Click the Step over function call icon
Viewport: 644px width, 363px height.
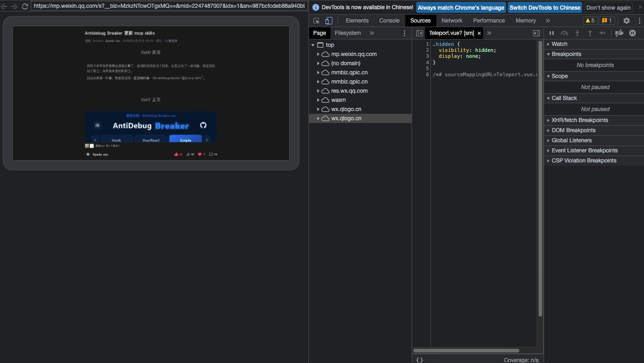click(565, 33)
